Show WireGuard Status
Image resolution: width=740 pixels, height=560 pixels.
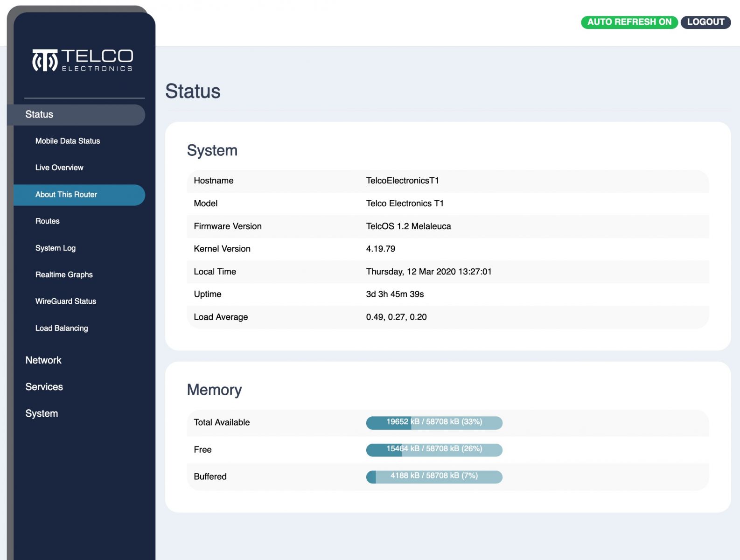pos(66,301)
